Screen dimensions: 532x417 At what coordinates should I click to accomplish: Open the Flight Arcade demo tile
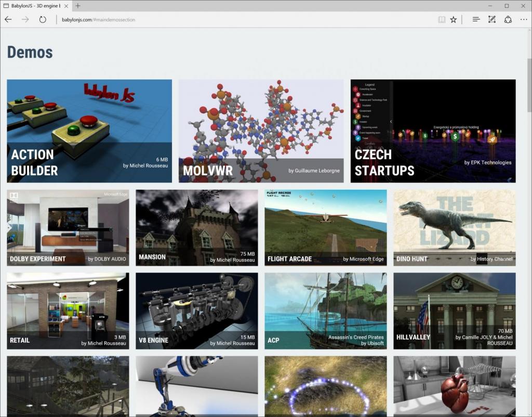[x=325, y=227]
